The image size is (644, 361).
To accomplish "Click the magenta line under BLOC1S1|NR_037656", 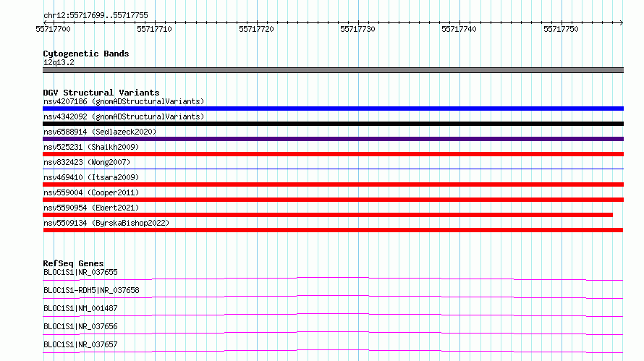I will pyautogui.click(x=333, y=333).
